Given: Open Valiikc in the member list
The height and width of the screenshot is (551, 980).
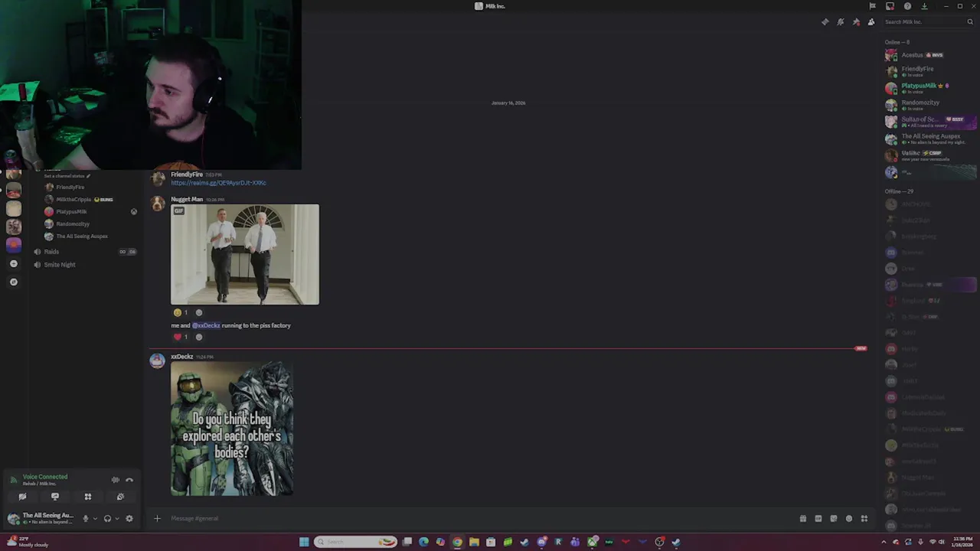Looking at the screenshot, I should coord(929,155).
